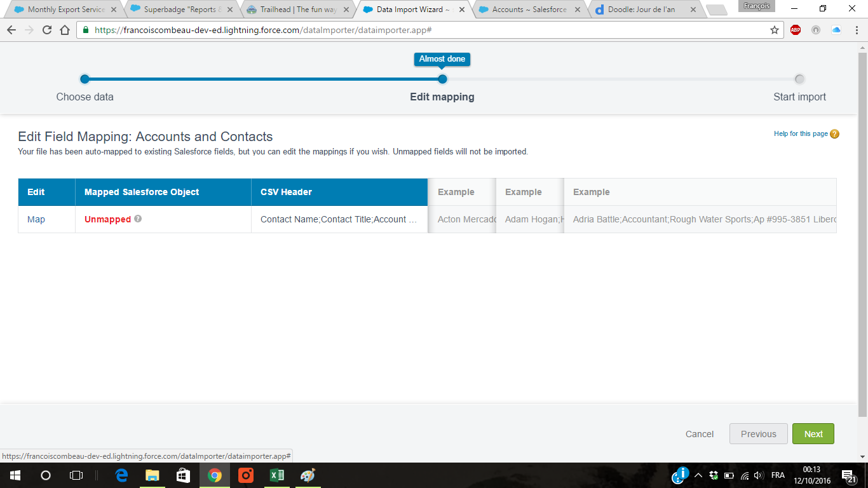The width and height of the screenshot is (868, 488).
Task: Click the Adria Battle example cell
Action: point(700,219)
